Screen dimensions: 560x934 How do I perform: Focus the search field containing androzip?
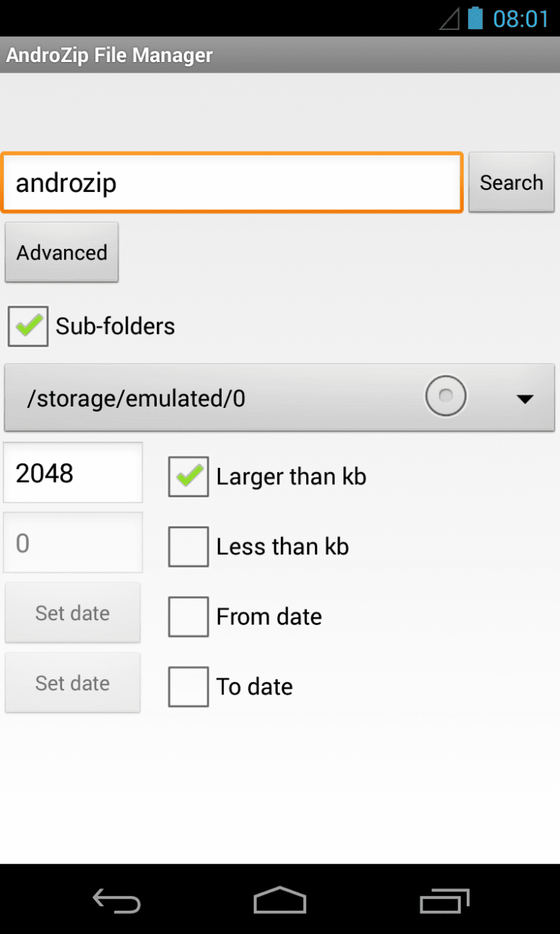point(231,183)
